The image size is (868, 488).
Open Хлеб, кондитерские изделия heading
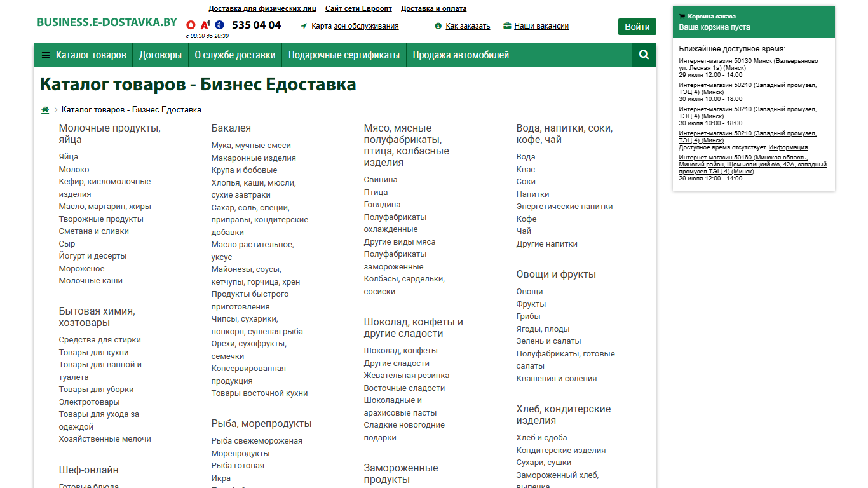564,415
